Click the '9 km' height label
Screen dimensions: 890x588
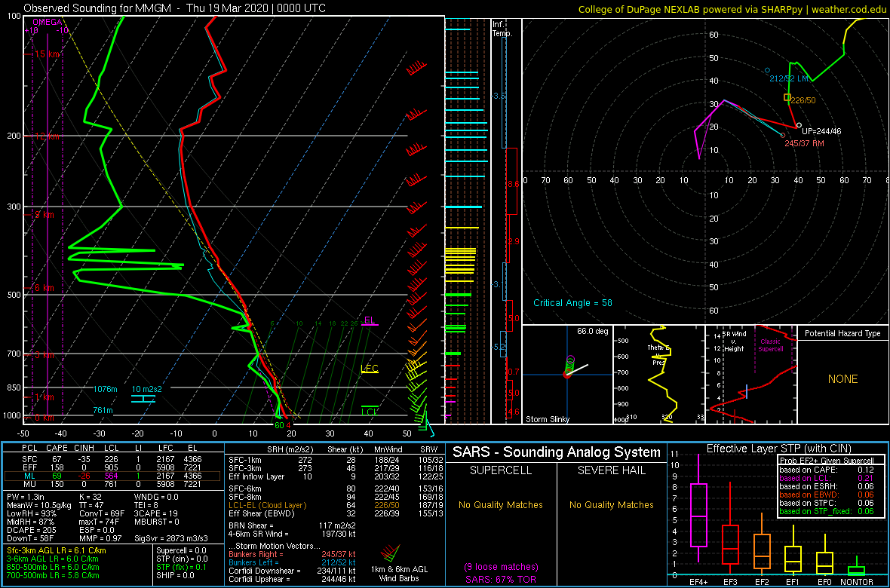[x=44, y=215]
